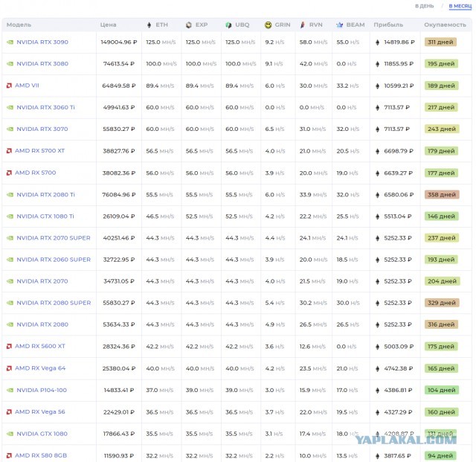Click the '94 дней' payback badge
476x462 pixels.
(440, 455)
